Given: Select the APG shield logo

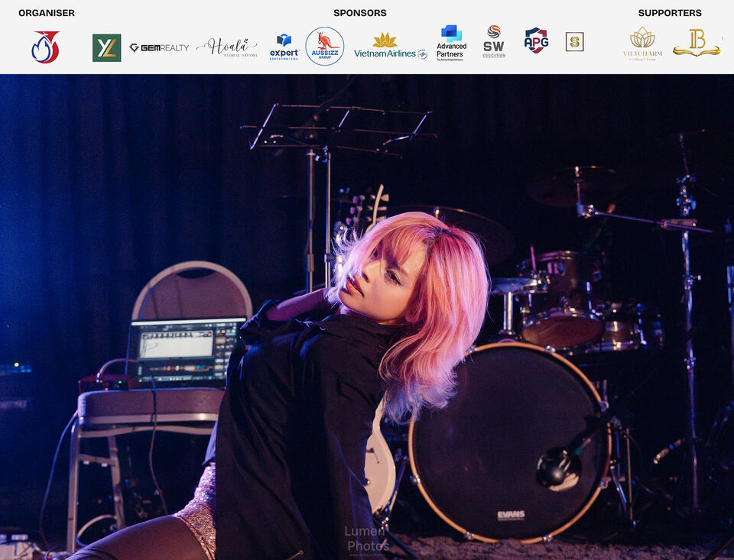Looking at the screenshot, I should point(537,40).
